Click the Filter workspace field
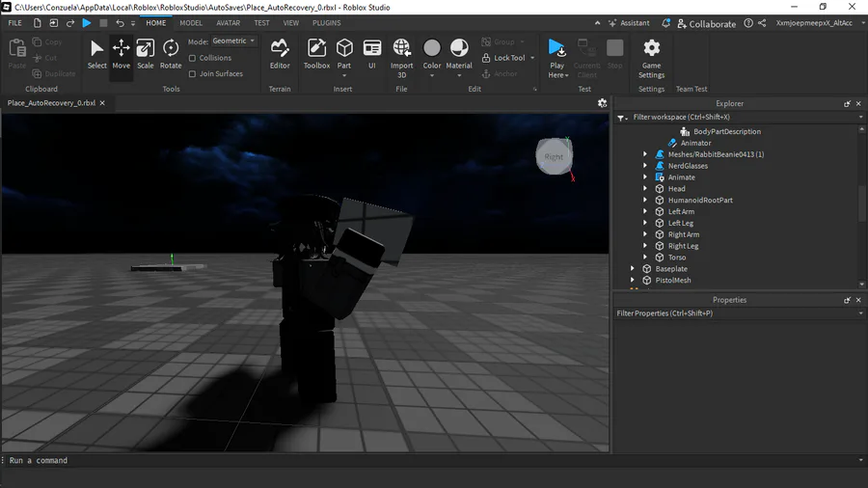 pos(742,118)
